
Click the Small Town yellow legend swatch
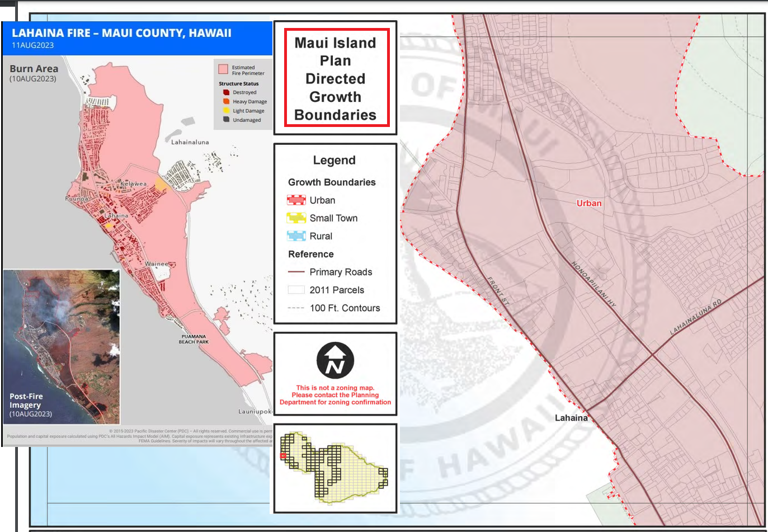(296, 218)
